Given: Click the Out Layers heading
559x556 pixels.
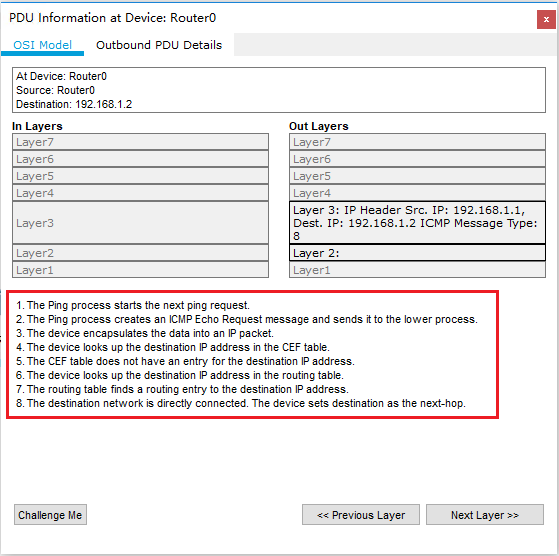Looking at the screenshot, I should tap(319, 126).
